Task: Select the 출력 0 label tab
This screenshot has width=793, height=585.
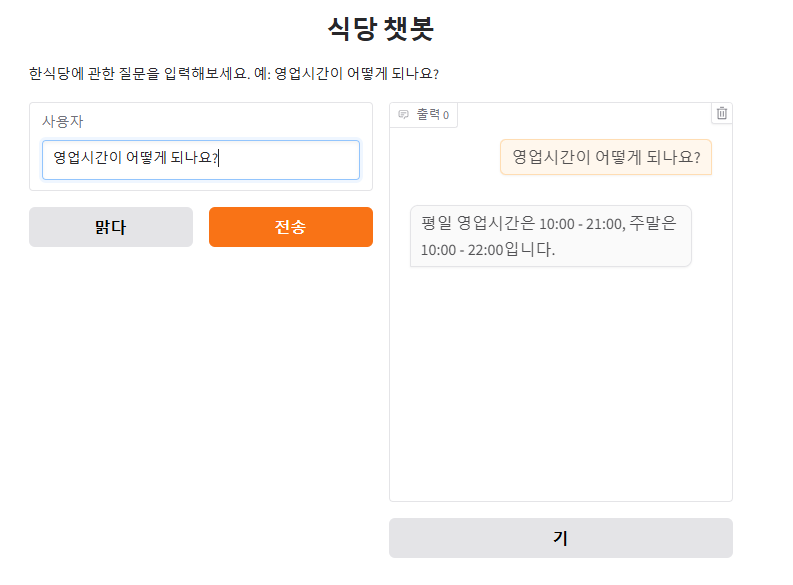Action: [424, 115]
